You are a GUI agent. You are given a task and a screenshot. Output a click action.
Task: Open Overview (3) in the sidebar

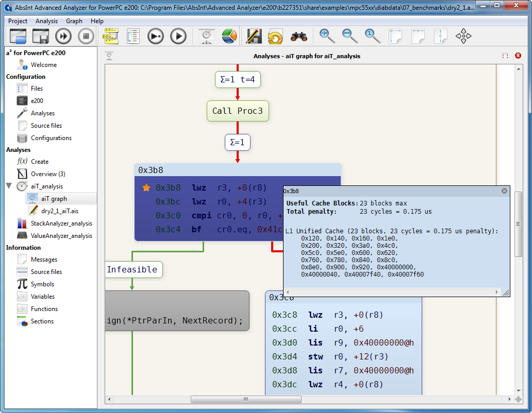48,174
